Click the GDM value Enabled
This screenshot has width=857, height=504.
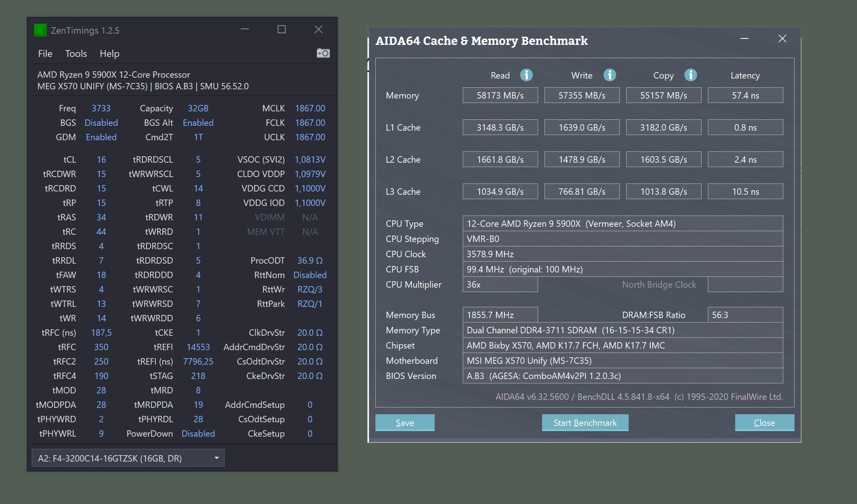tap(101, 137)
